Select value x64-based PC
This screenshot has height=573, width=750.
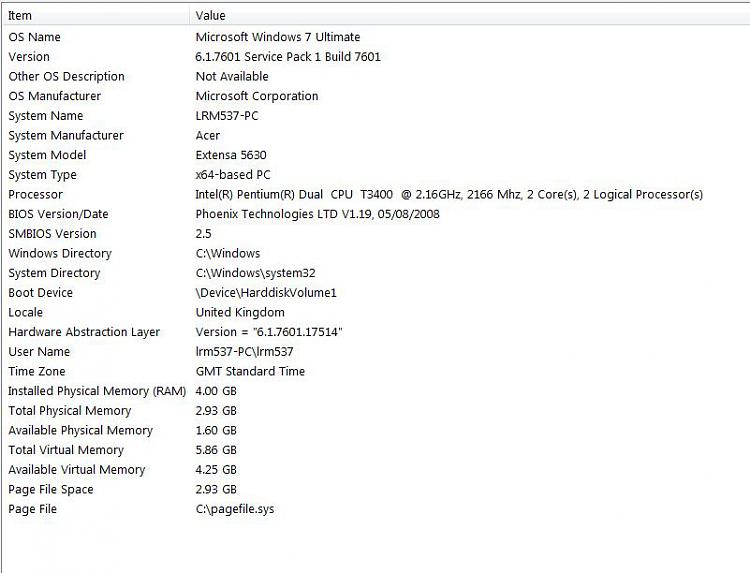click(x=233, y=175)
